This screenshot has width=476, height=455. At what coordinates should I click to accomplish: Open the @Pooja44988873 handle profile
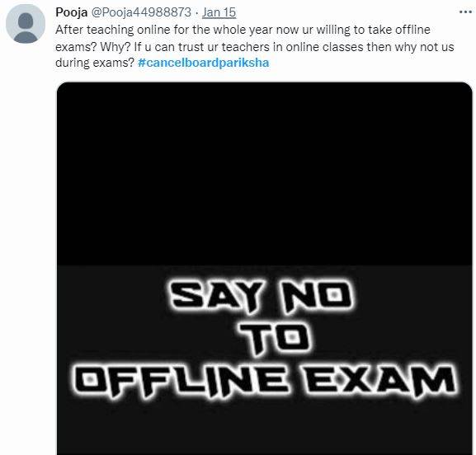[x=141, y=12]
